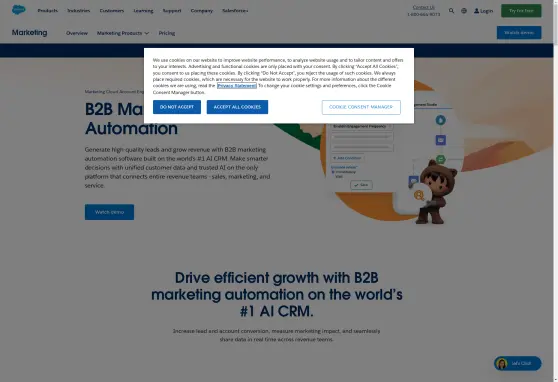Viewport: 558px width, 382px height.
Task: Expand the Marketing Products dropdown
Action: (123, 33)
